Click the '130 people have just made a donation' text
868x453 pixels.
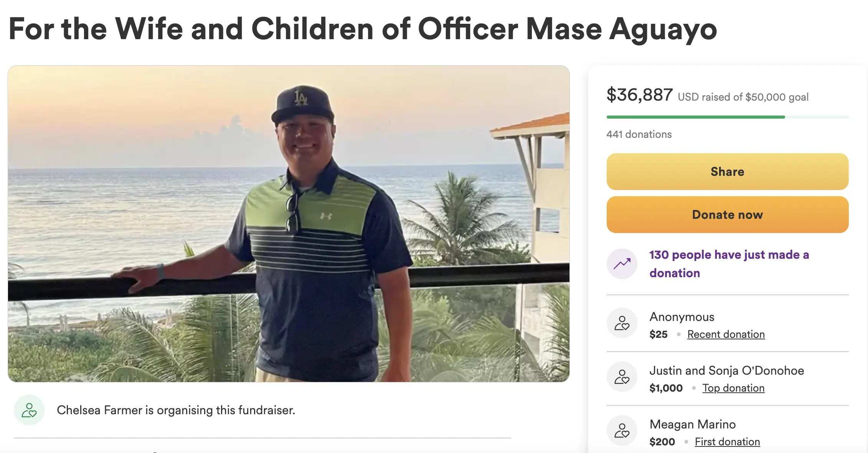729,264
